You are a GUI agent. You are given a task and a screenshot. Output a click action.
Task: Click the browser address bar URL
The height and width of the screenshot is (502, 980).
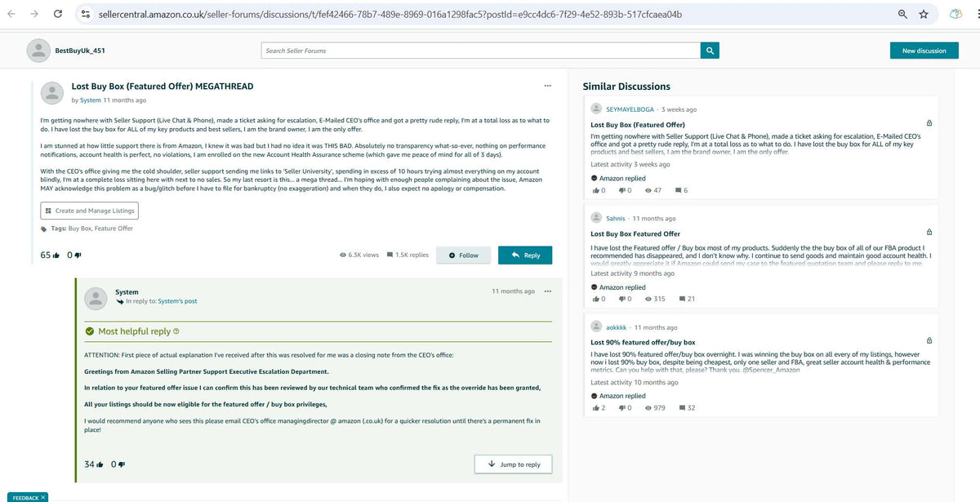point(390,14)
